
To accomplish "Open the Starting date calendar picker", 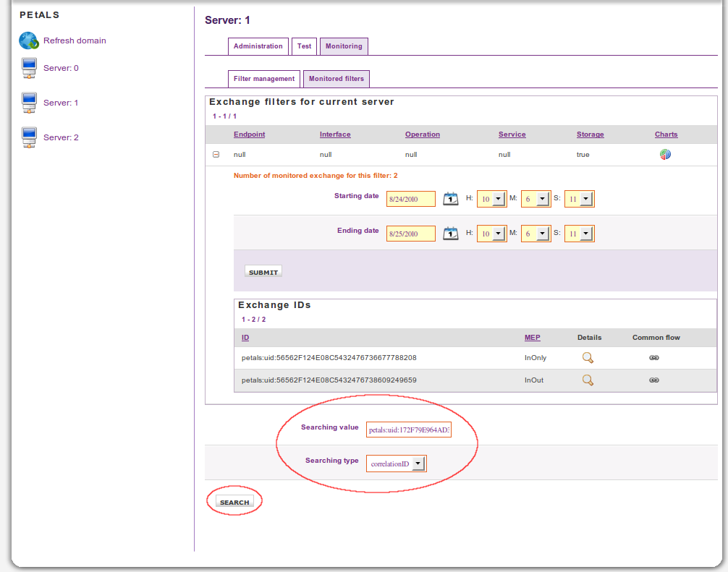I will pos(450,199).
